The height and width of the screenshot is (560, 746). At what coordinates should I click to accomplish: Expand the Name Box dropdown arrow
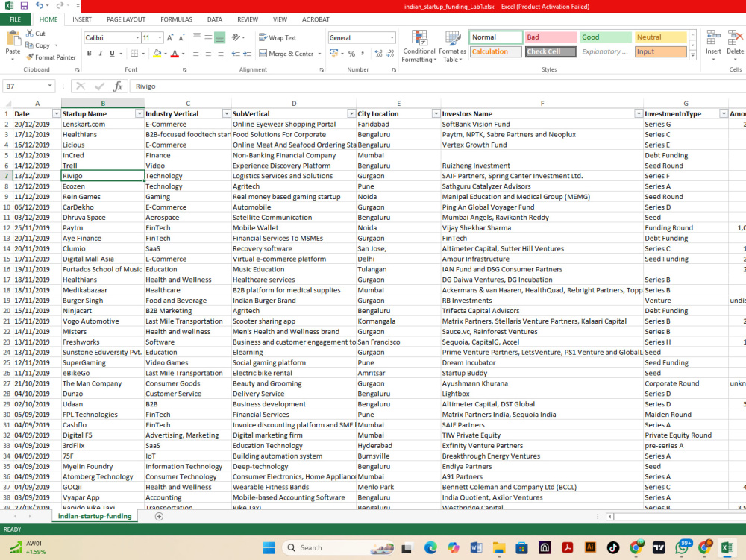(50, 86)
